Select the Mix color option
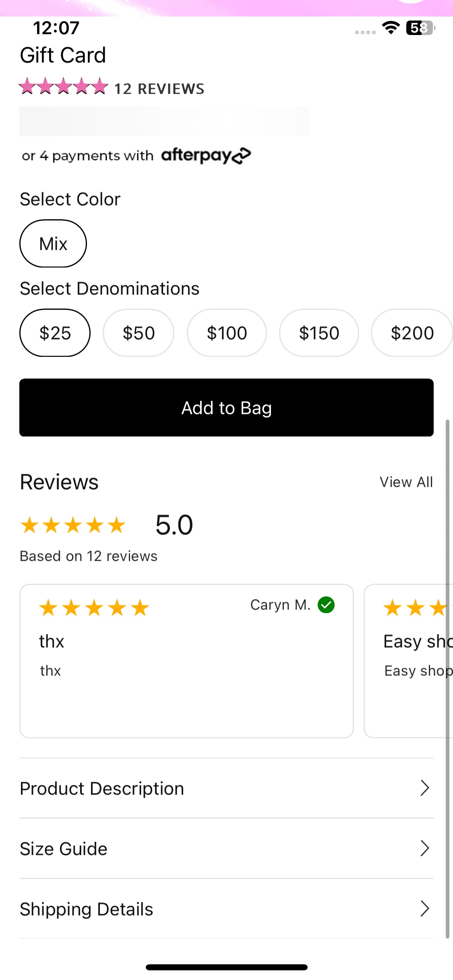This screenshot has height=980, width=453. (53, 243)
